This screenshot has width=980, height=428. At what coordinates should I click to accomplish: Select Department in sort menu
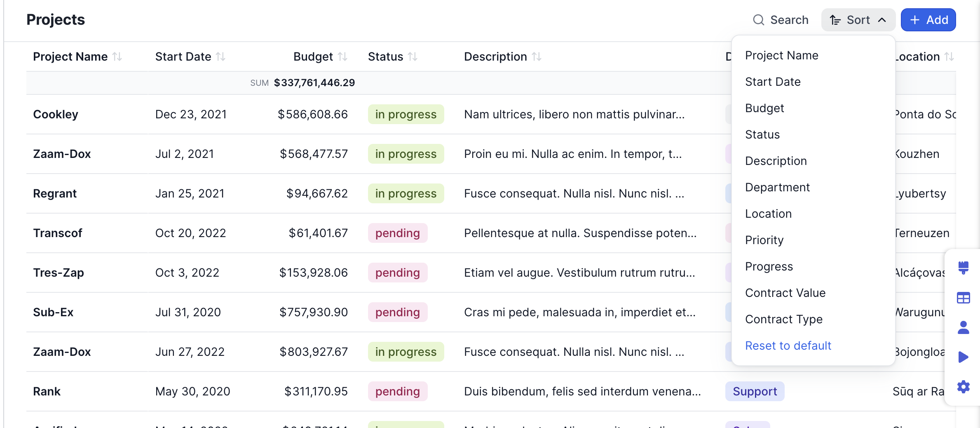777,187
